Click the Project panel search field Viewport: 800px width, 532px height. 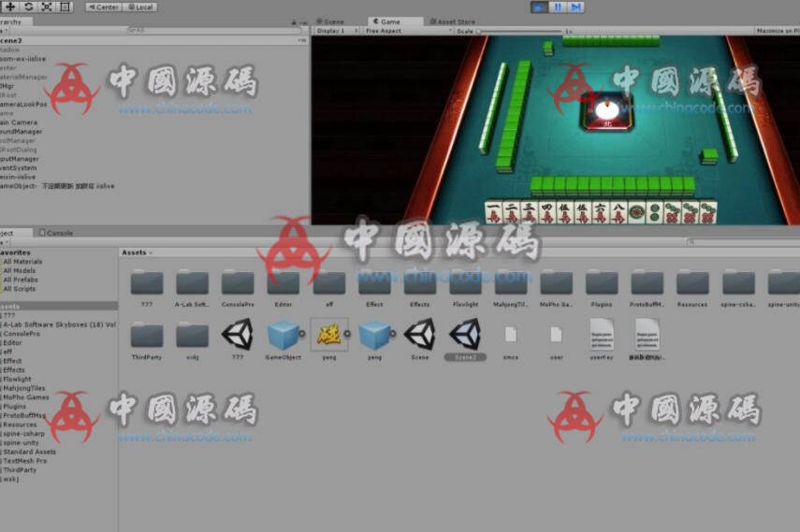(x=744, y=242)
